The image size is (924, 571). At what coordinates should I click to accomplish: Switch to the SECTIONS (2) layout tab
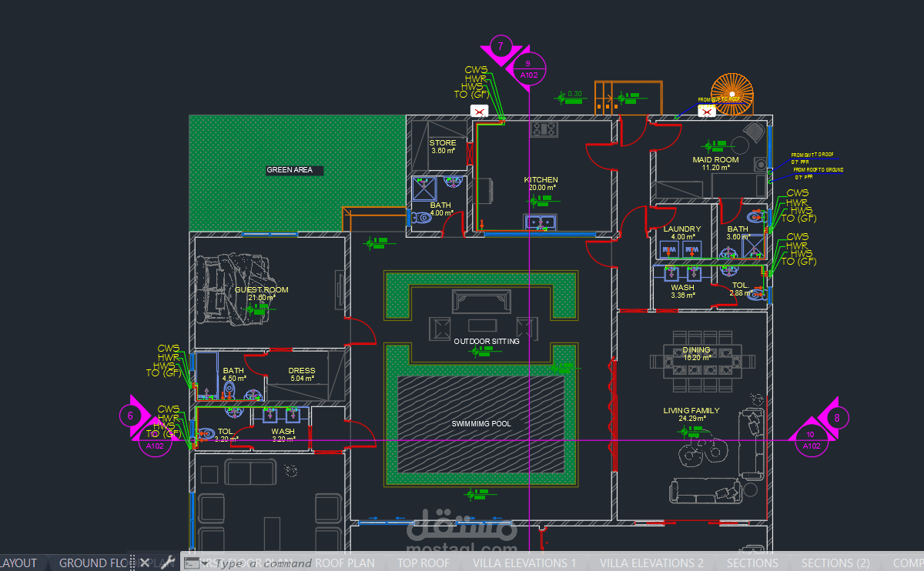tap(836, 563)
